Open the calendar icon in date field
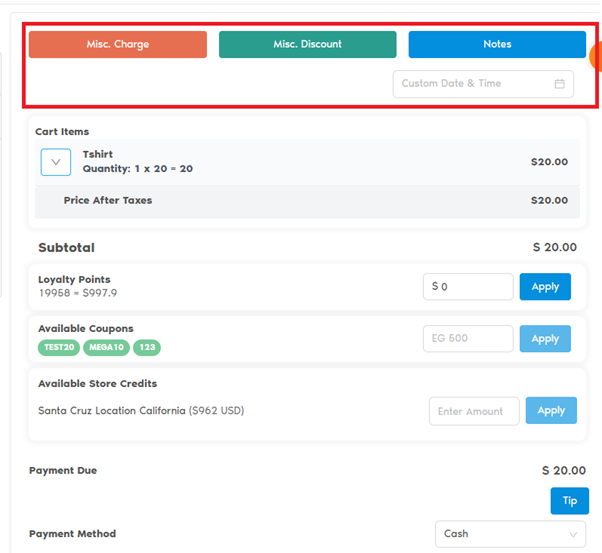The height and width of the screenshot is (553, 602). 559,84
